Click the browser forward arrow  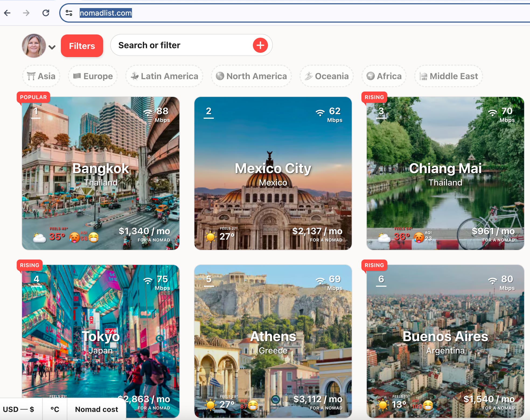(x=26, y=13)
